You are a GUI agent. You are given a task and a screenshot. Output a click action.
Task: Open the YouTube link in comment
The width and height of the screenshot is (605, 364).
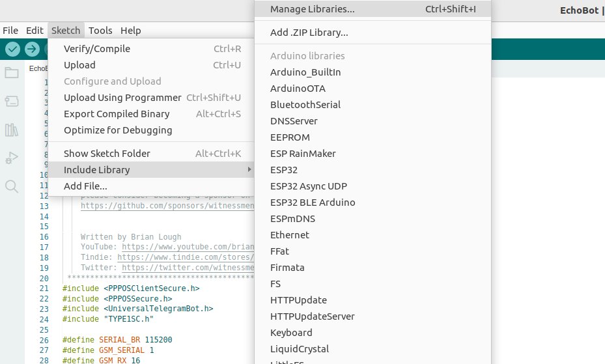click(x=188, y=247)
